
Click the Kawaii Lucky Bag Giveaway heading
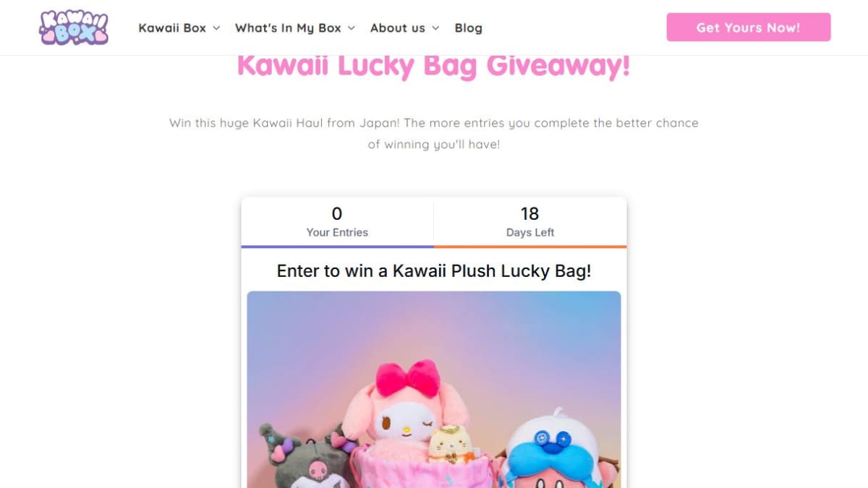434,66
